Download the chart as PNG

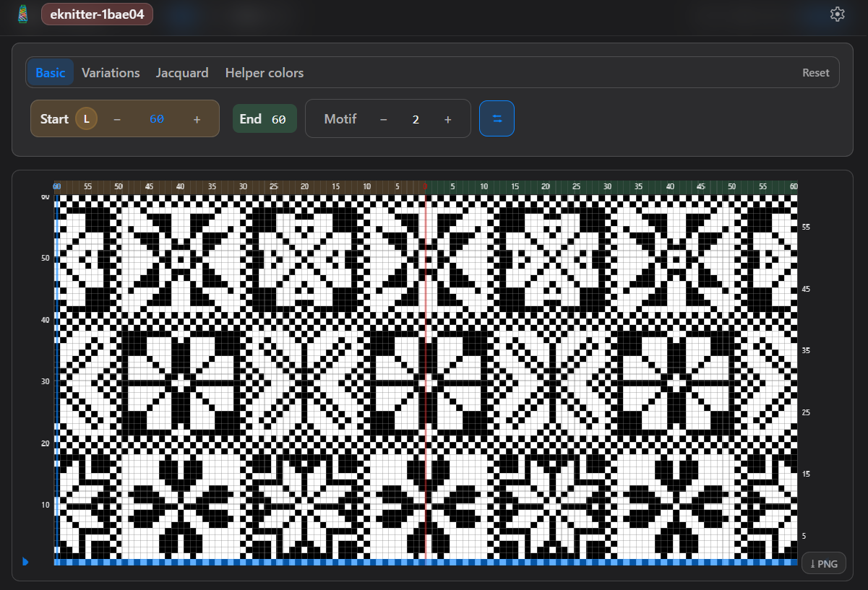(823, 563)
